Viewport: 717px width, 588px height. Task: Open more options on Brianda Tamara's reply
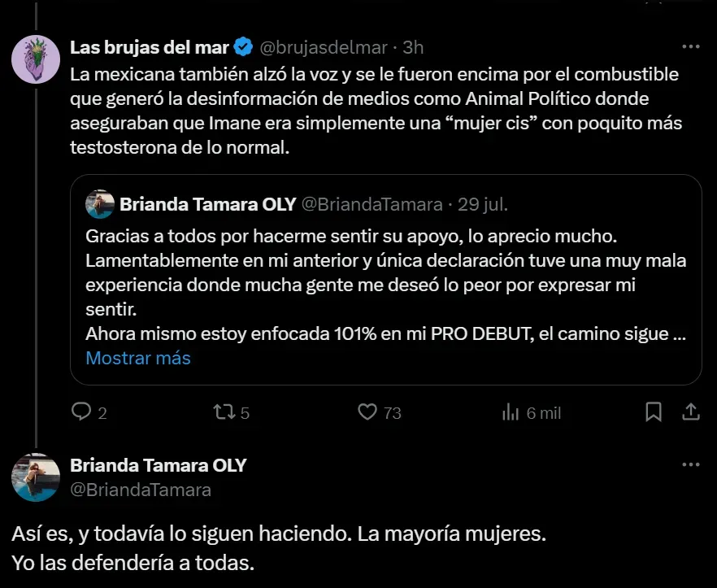click(x=690, y=465)
